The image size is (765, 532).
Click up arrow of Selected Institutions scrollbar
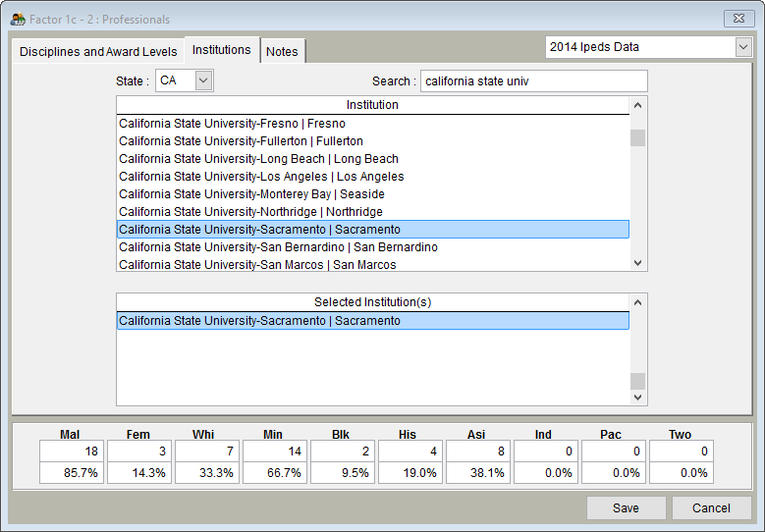[x=637, y=303]
